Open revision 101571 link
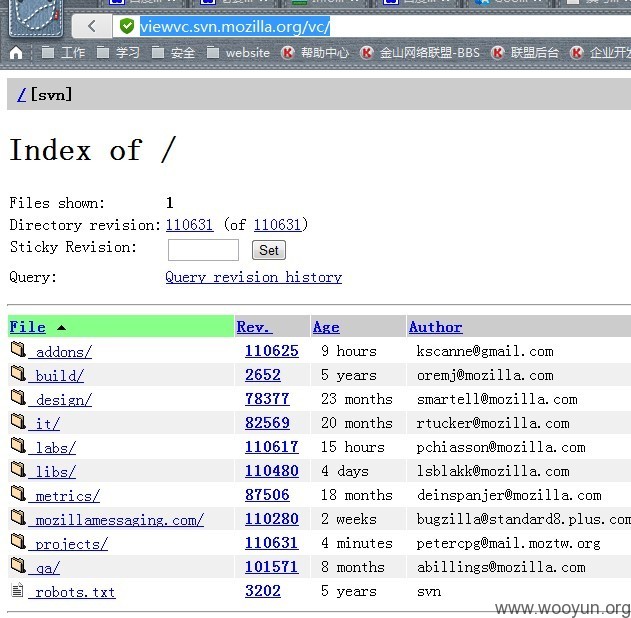 point(272,567)
